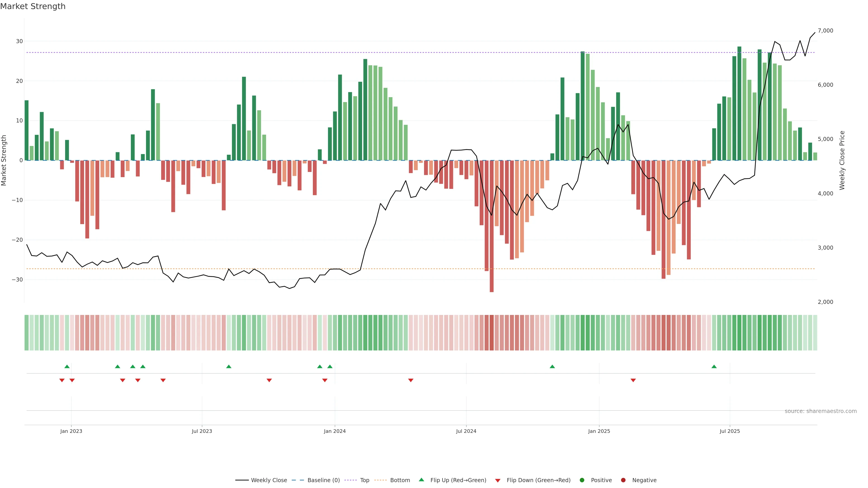The image size is (868, 488).
Task: Click the flip-down marker after Jan 2025
Action: [633, 380]
